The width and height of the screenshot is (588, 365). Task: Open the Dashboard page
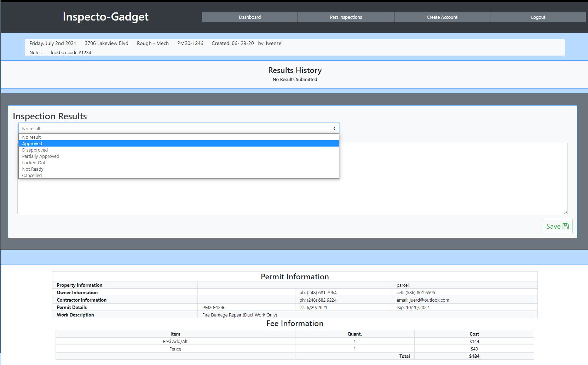pos(249,17)
